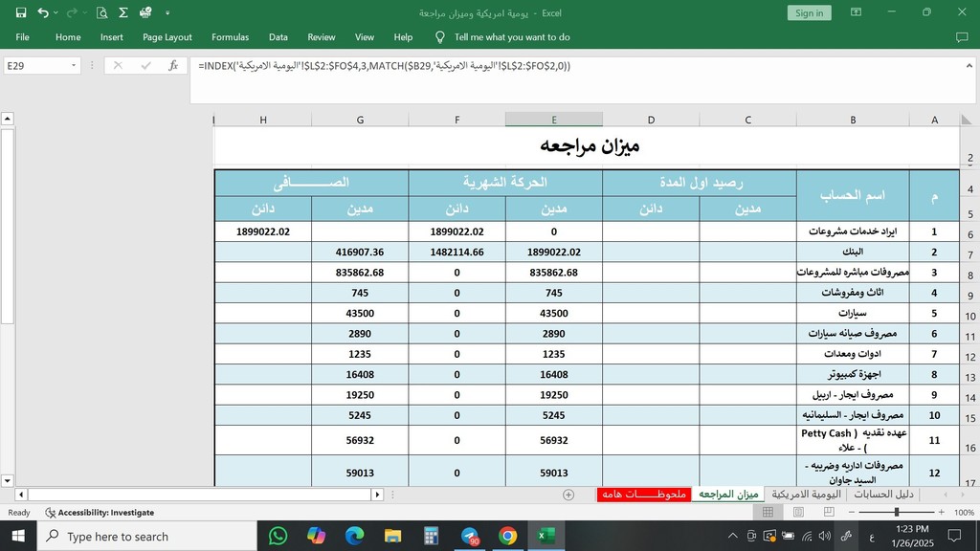Click the Cancel X icon in formula bar
980x551 pixels.
pos(118,66)
